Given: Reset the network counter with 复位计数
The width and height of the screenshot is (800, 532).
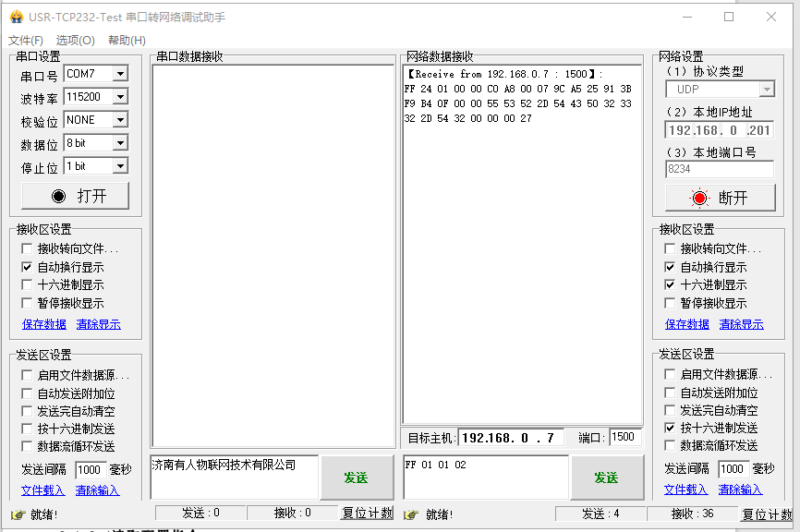Looking at the screenshot, I should tap(767, 514).
